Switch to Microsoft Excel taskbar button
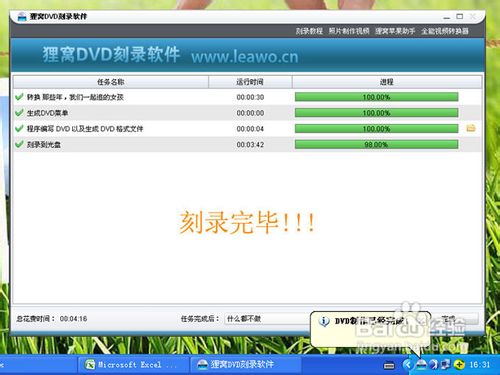This screenshot has width=500, height=375. click(133, 365)
